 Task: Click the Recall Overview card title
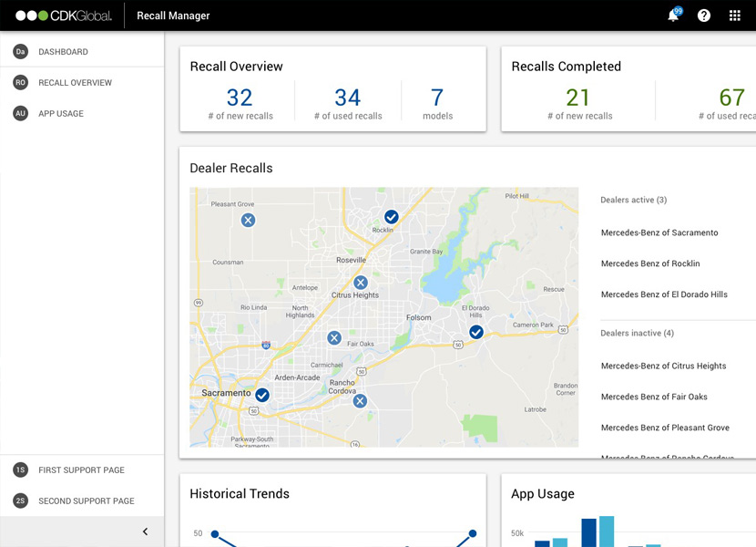pos(236,67)
